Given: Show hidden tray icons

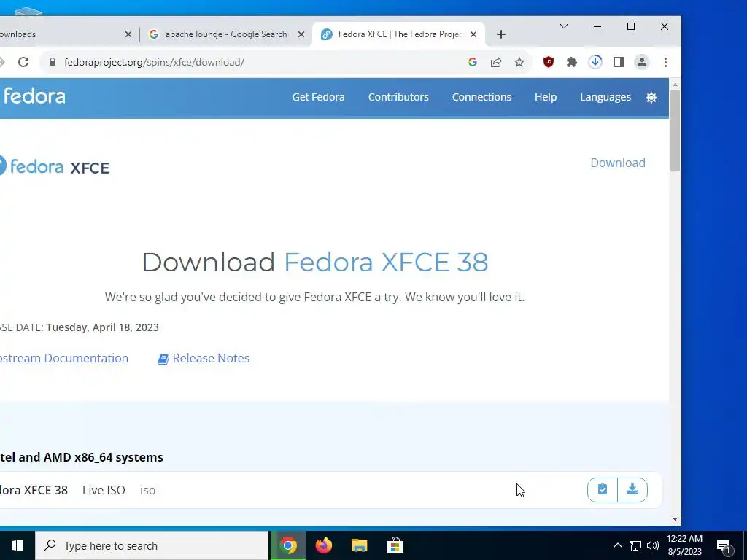Looking at the screenshot, I should (617, 545).
